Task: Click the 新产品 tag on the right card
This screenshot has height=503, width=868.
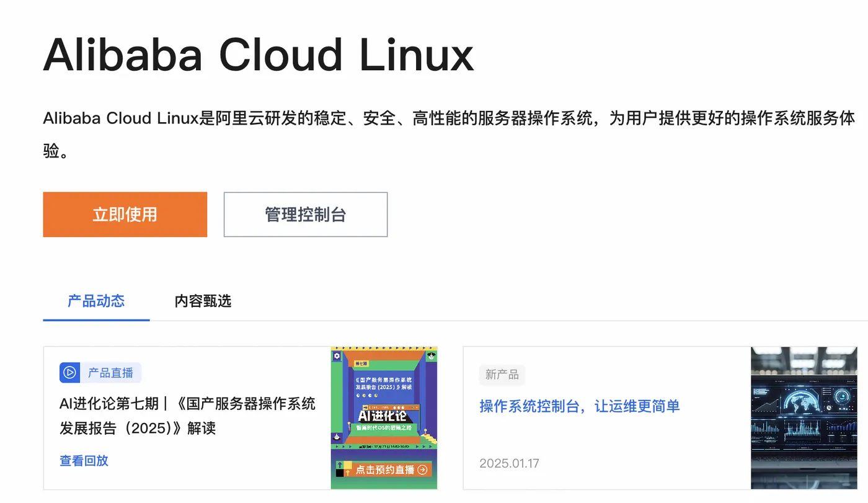Action: (502, 375)
